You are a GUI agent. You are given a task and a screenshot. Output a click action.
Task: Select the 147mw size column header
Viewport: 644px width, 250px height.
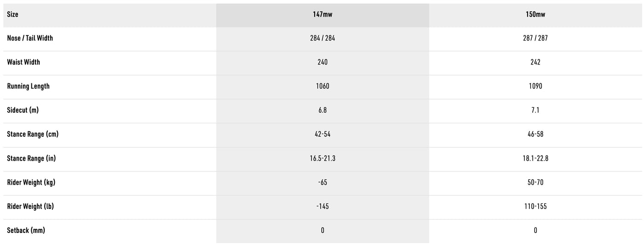coord(322,14)
